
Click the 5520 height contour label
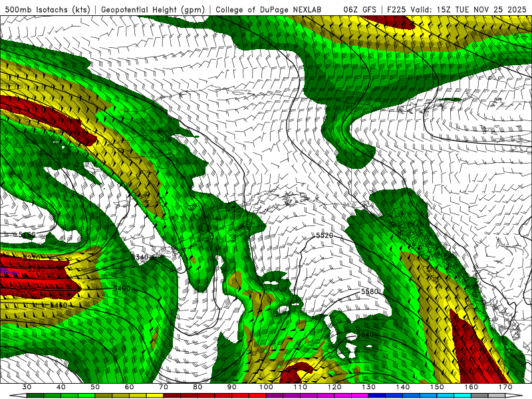coord(325,235)
